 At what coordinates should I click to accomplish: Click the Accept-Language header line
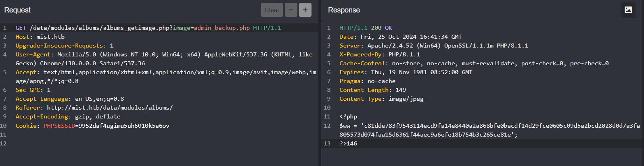pos(70,99)
